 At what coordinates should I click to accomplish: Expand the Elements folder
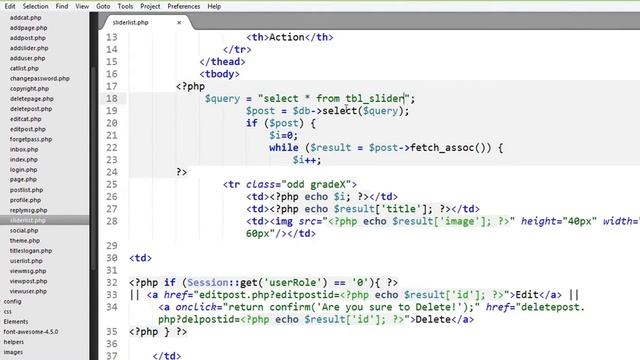(x=16, y=322)
